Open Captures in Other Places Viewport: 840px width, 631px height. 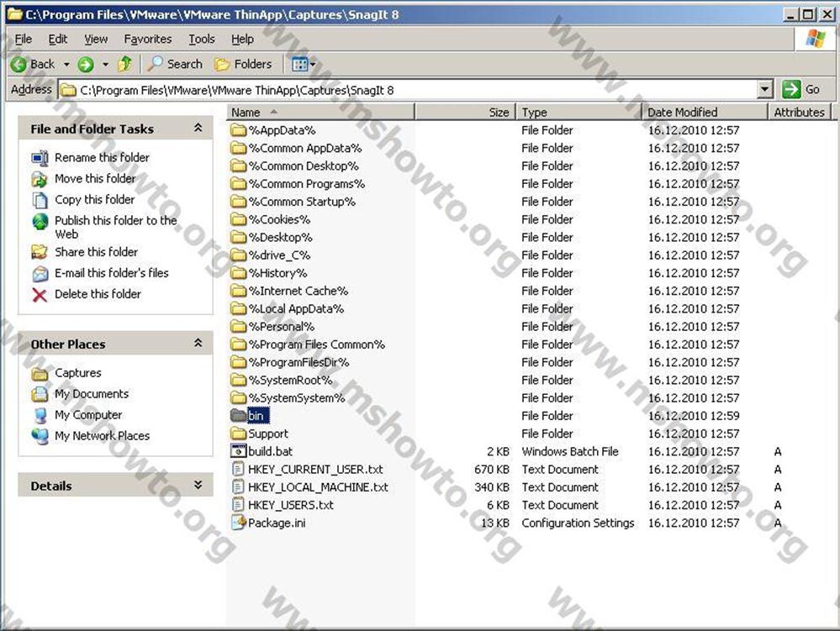tap(77, 372)
